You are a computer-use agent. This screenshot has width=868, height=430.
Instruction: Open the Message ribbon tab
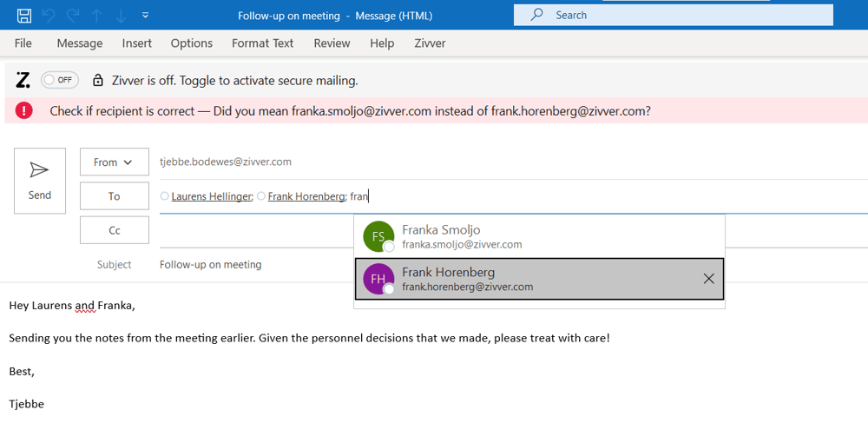pos(80,43)
